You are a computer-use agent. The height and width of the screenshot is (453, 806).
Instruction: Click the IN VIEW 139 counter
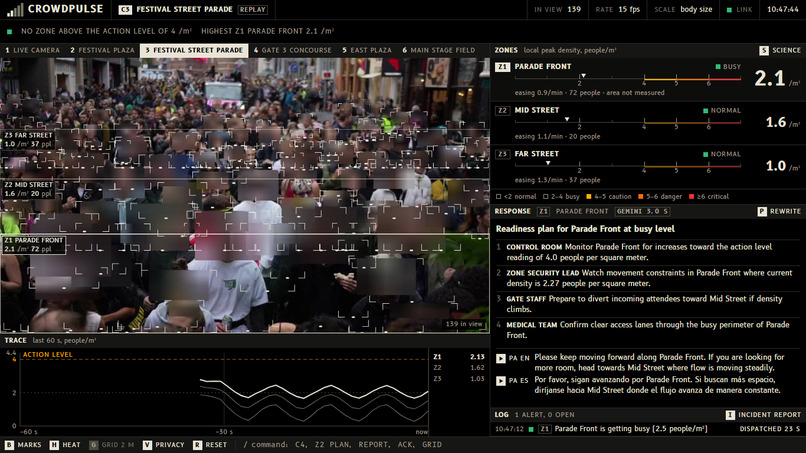(x=557, y=9)
